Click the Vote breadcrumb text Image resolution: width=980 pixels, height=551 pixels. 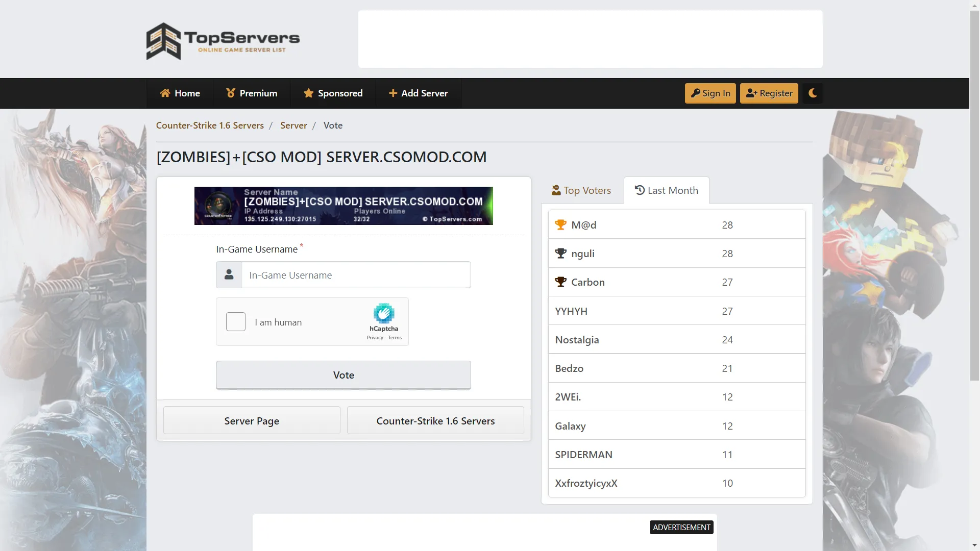(333, 126)
